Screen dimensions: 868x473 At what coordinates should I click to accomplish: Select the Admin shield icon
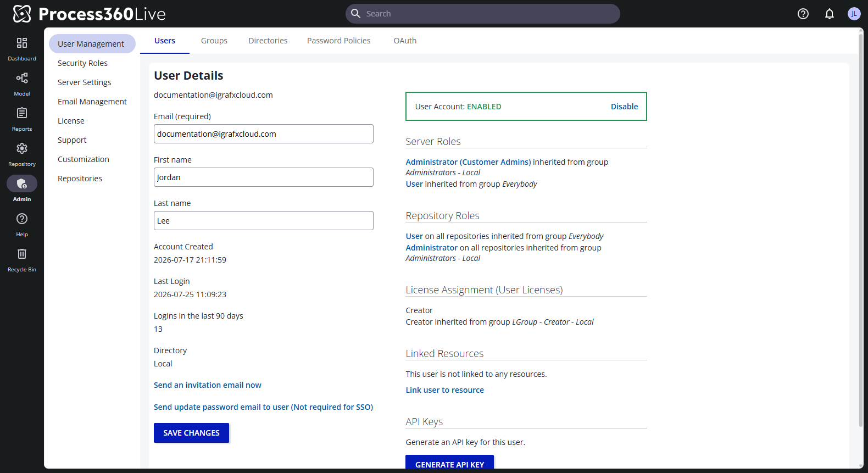coord(22,183)
